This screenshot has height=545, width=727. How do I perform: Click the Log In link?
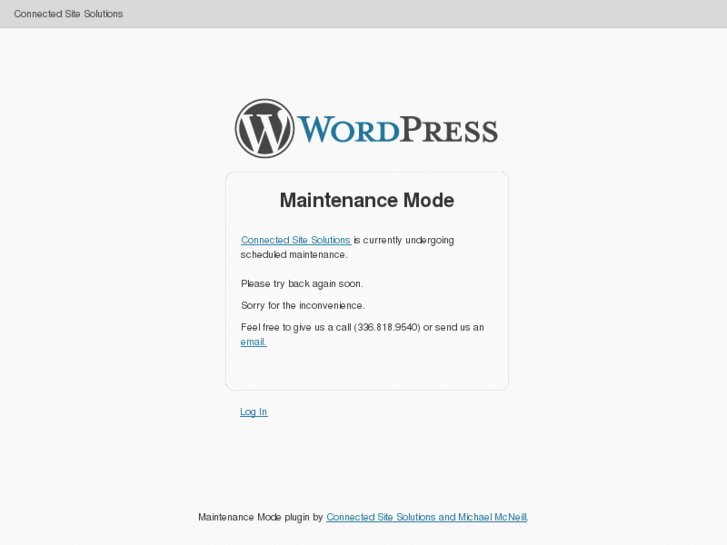254,412
